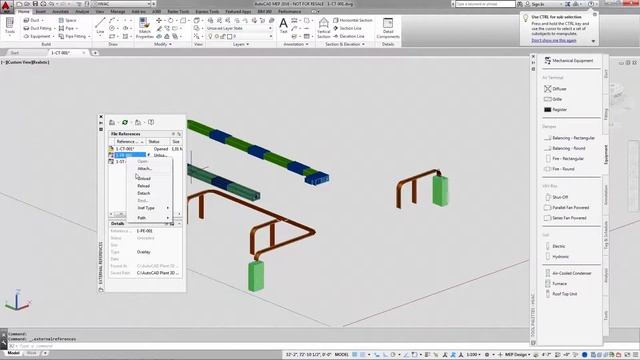Click the Vertical Section tool

[x=324, y=28]
